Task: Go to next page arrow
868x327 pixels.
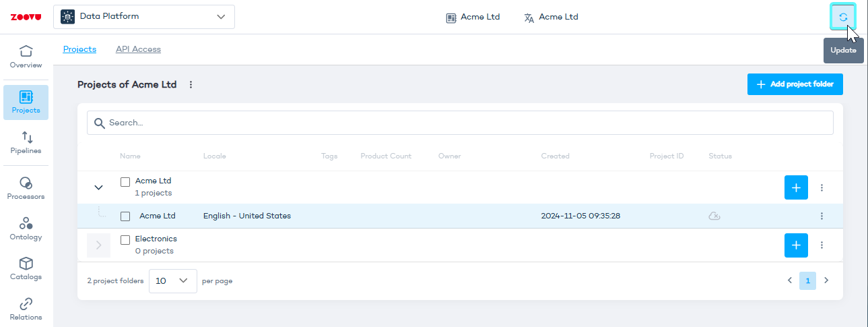Action: pos(826,280)
